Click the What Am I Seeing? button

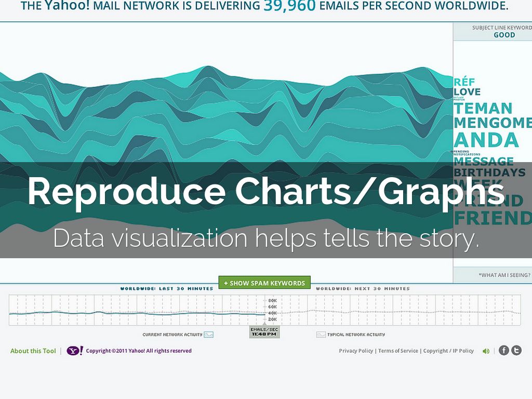pos(504,275)
